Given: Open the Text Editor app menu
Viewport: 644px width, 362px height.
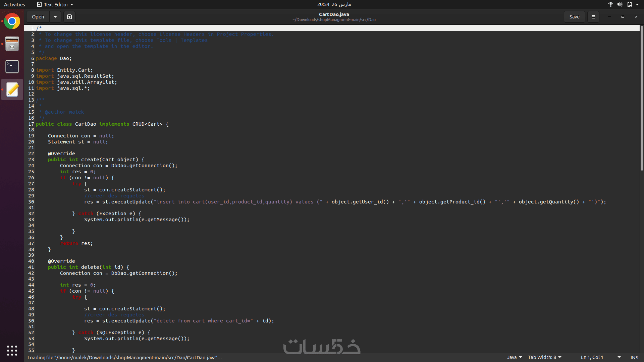Looking at the screenshot, I should click(55, 5).
